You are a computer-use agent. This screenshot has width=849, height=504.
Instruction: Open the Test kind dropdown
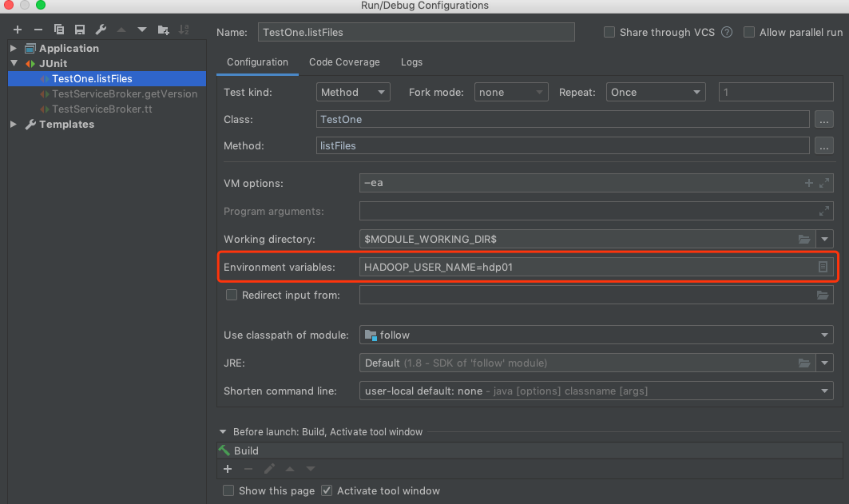click(352, 92)
